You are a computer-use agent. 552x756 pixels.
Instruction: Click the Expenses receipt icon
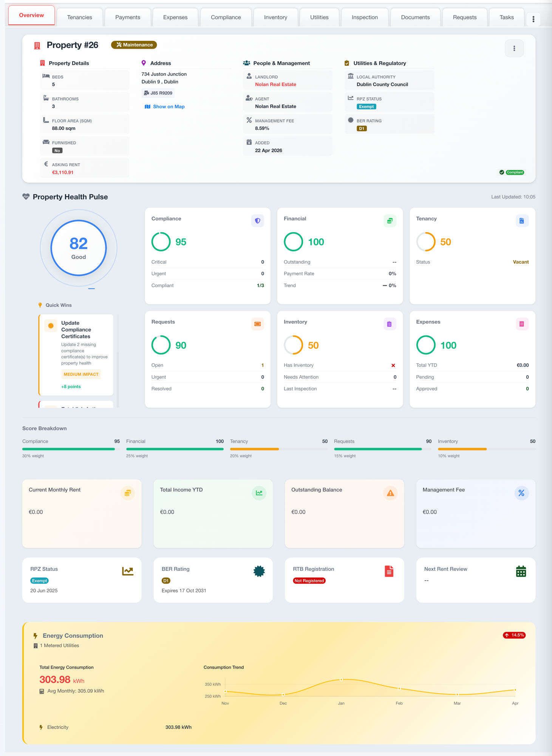(522, 324)
